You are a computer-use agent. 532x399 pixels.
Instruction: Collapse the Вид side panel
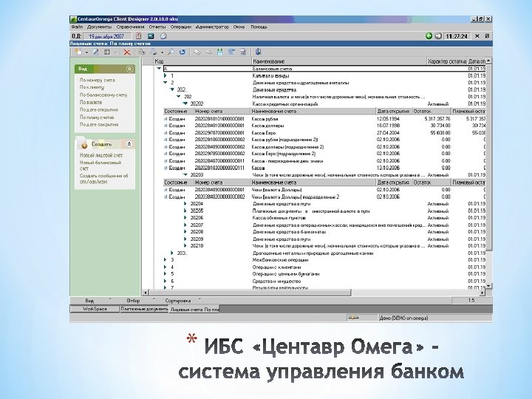pos(129,69)
